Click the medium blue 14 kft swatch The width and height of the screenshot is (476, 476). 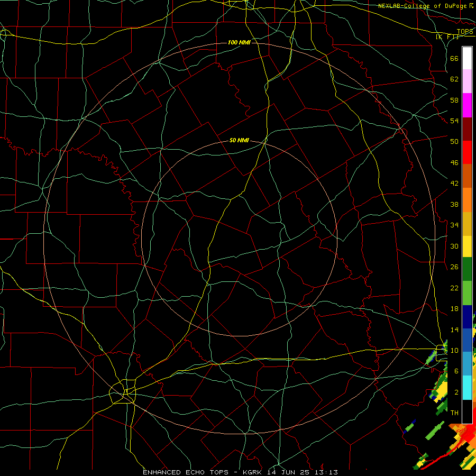[x=467, y=340]
